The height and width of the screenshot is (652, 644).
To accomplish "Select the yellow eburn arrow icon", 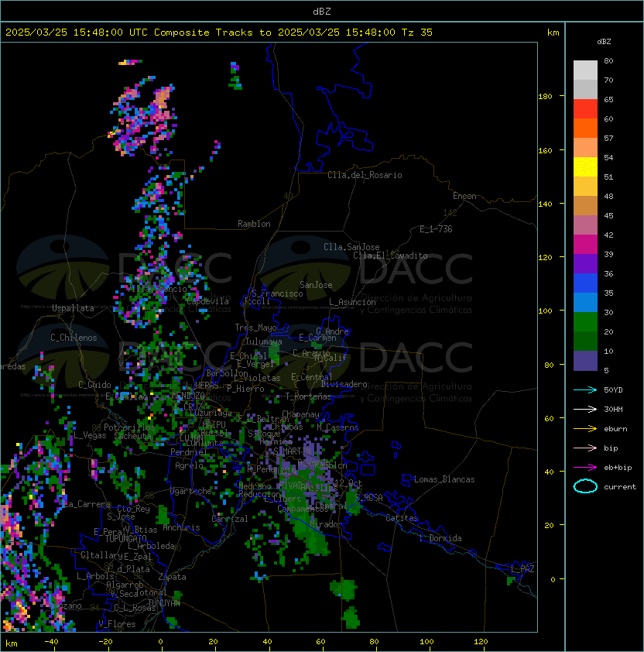I will click(585, 429).
